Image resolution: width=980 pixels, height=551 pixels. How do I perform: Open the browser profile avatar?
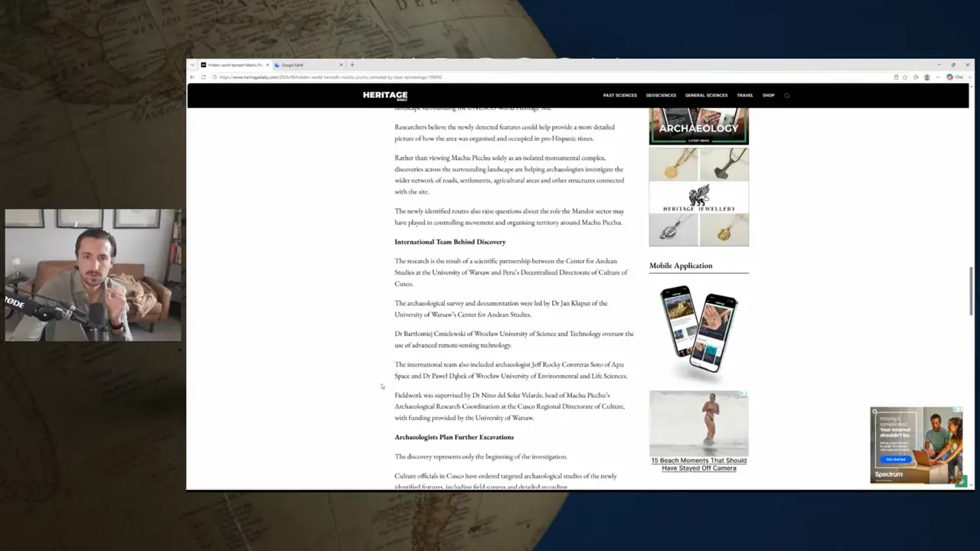[x=926, y=77]
